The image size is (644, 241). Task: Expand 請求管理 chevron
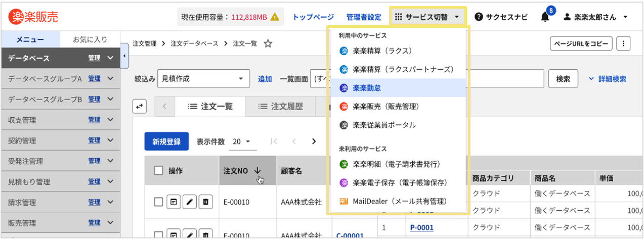[x=111, y=202]
